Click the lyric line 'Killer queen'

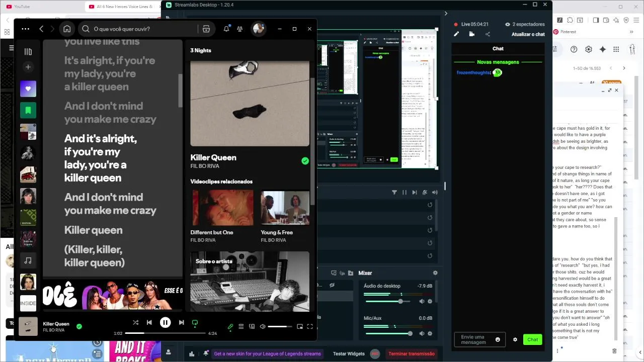[94, 230]
